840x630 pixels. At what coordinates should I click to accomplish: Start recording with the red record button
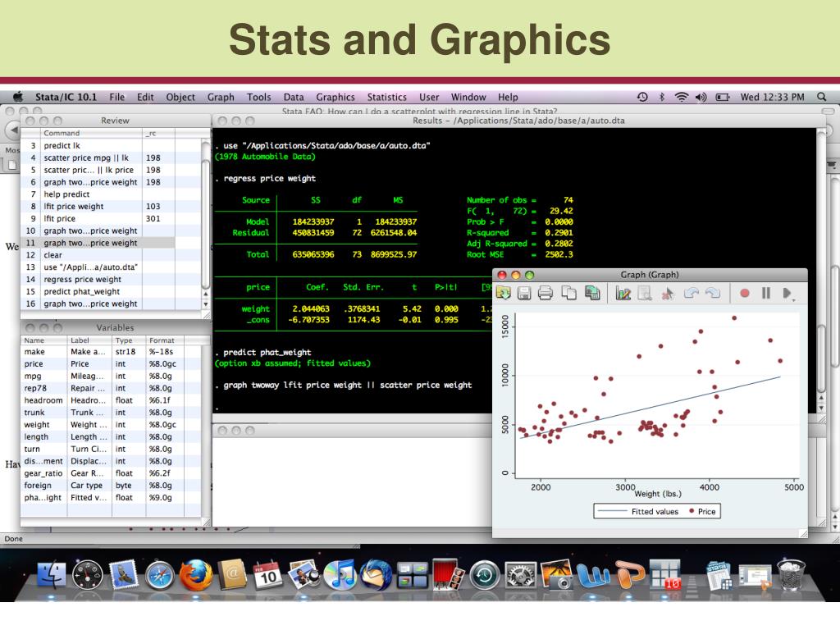[744, 293]
